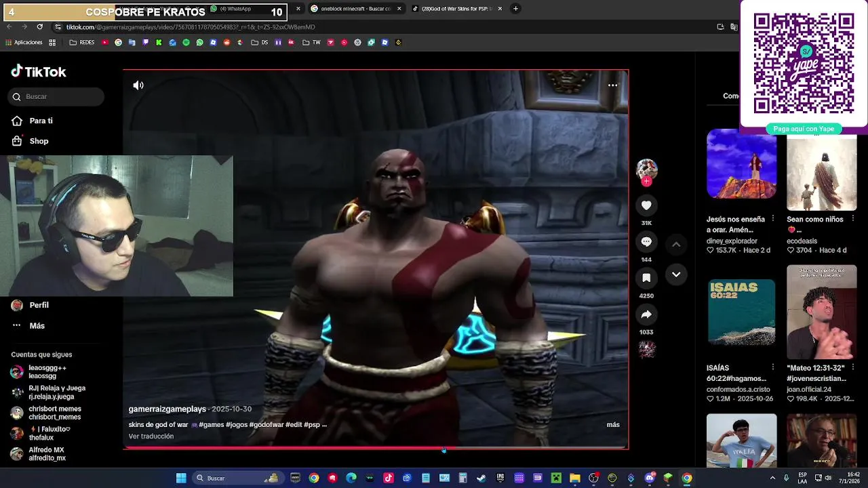Viewport: 868px width, 488px height.
Task: Open followed account RJI Relaja y Juega
Action: pos(48,392)
